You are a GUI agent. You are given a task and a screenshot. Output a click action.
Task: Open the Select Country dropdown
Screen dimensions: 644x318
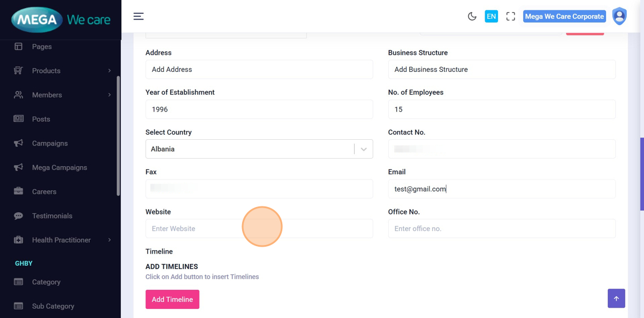pos(259,149)
